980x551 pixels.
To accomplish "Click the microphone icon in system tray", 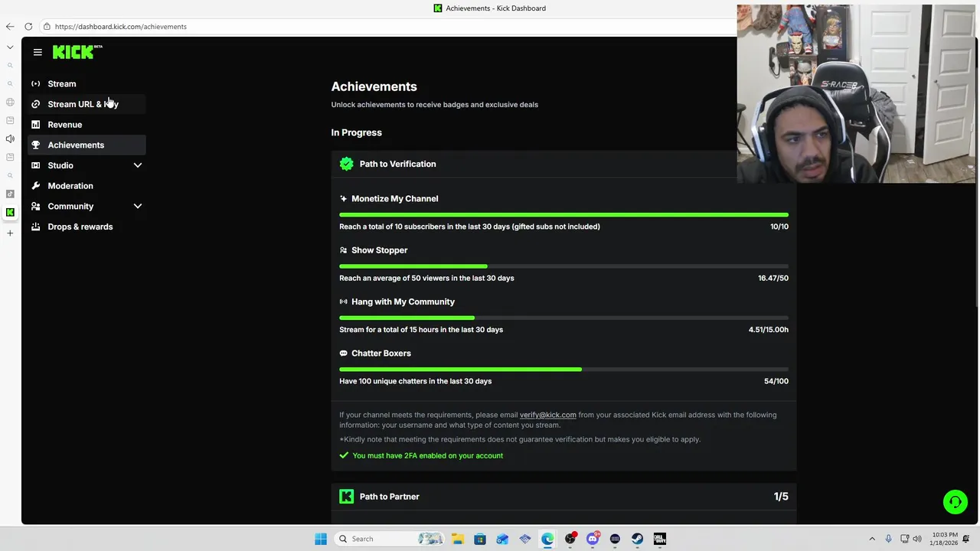I will tap(888, 539).
